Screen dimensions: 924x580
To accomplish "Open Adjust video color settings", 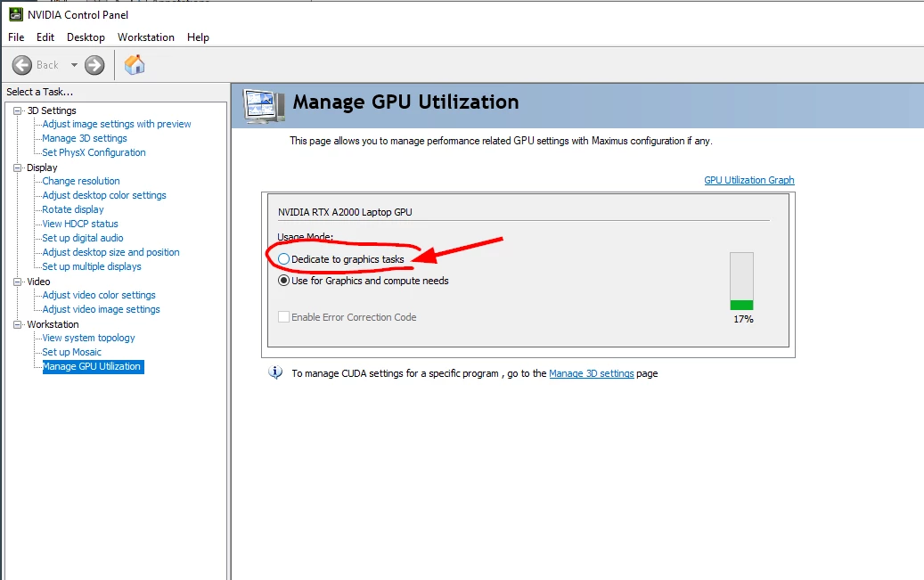I will (x=99, y=295).
